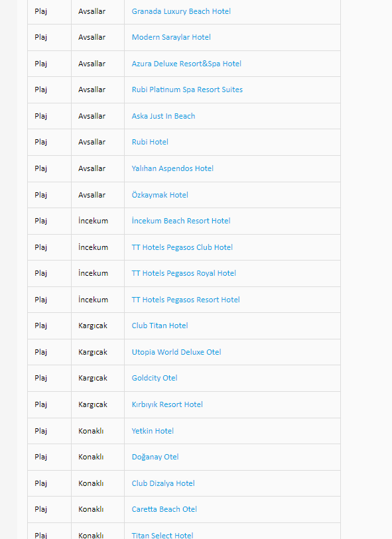Select Konaklı cell in Yetkin Hotel row
Image resolution: width=392 pixels, height=539 pixels.
pyautogui.click(x=98, y=431)
